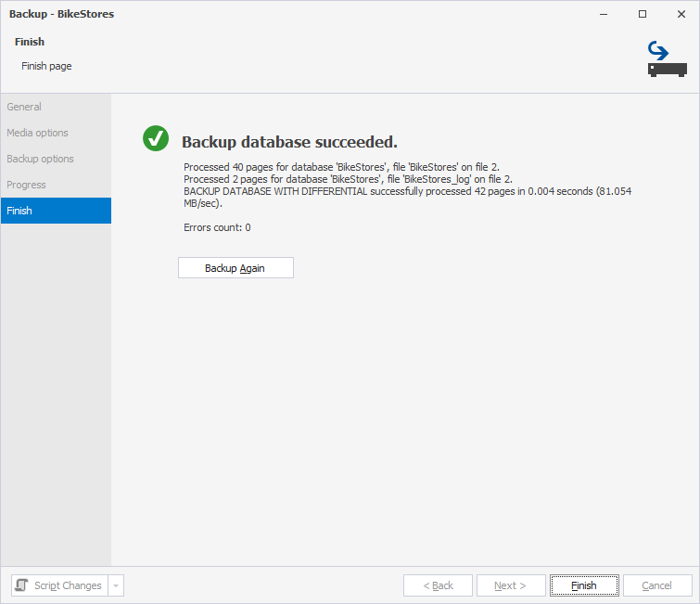Click the Next > button
700x604 pixels.
(511, 585)
